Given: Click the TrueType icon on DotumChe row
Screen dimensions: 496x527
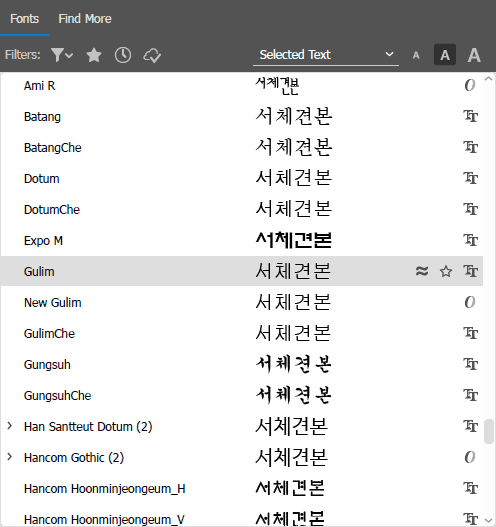Looking at the screenshot, I should pyautogui.click(x=470, y=209).
